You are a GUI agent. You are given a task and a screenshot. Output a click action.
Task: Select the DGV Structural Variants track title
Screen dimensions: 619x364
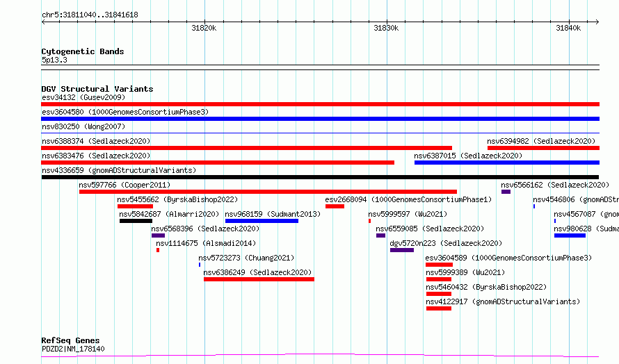coord(97,89)
